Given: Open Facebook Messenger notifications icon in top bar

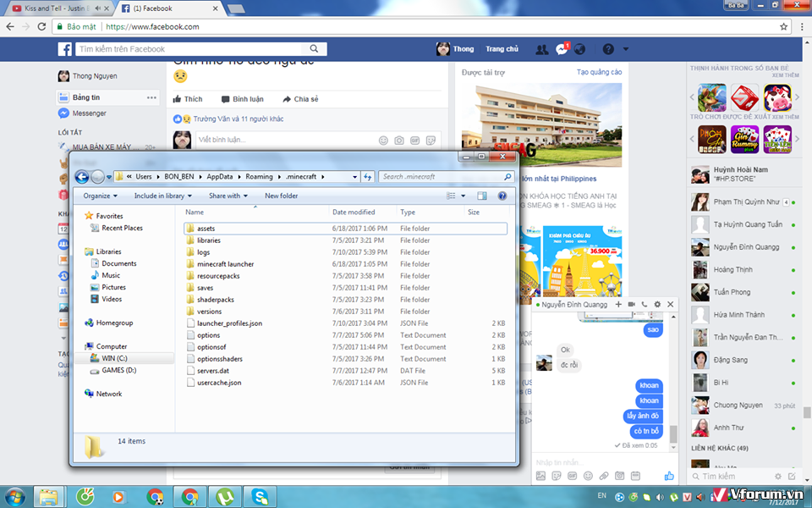Looking at the screenshot, I should click(x=562, y=49).
